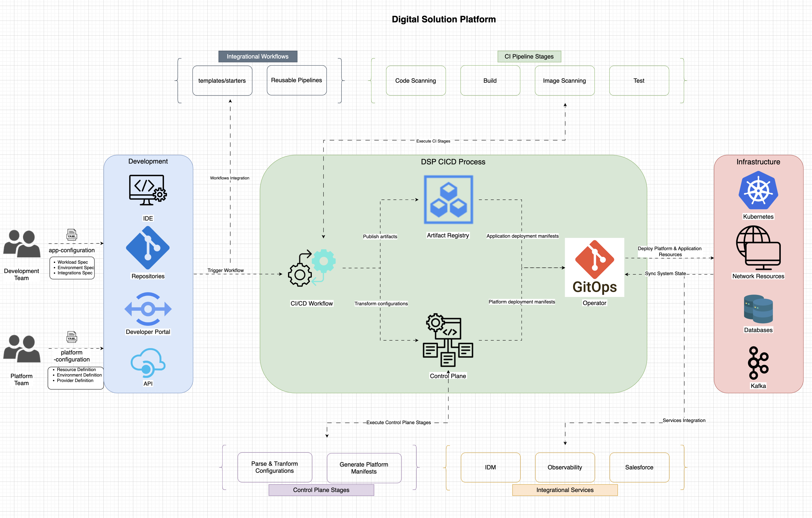Click the Execute CI Stages connector label

(x=433, y=141)
